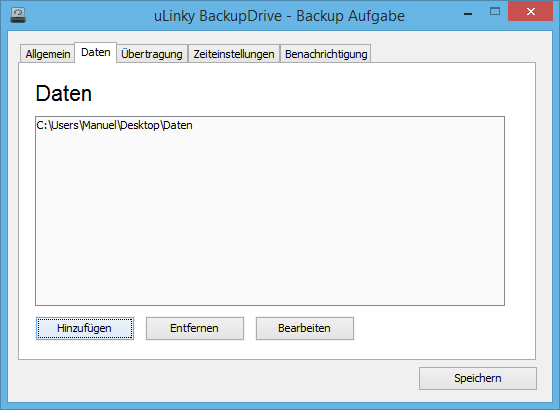Image resolution: width=560 pixels, height=410 pixels.
Task: Click the large Daten heading
Action: click(x=64, y=94)
